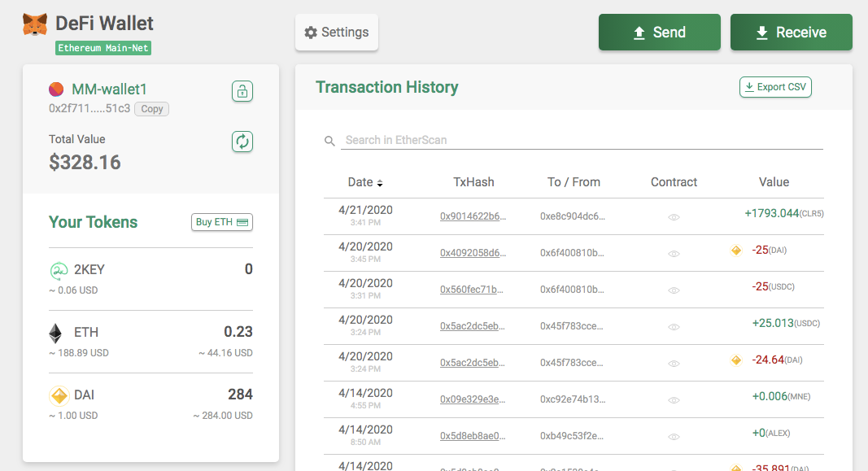Toggle contract eye icon for the +0.006 MNE row
This screenshot has height=471, width=868.
(x=674, y=400)
